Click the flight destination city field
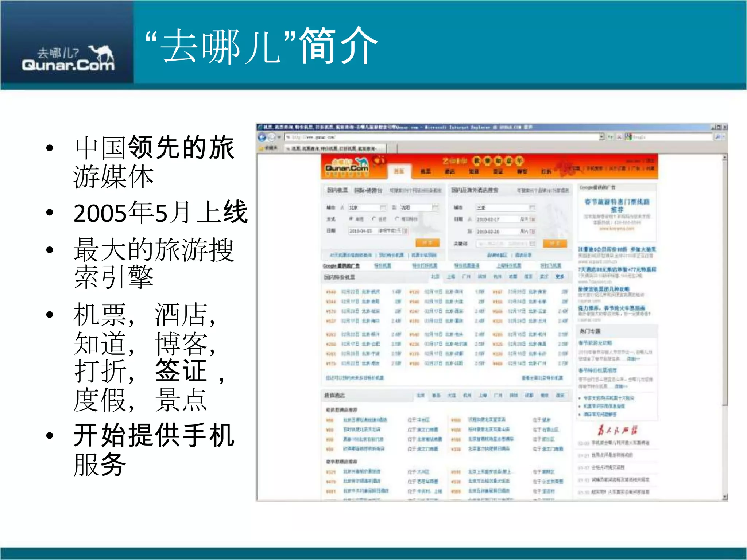The image size is (747, 560). (419, 207)
